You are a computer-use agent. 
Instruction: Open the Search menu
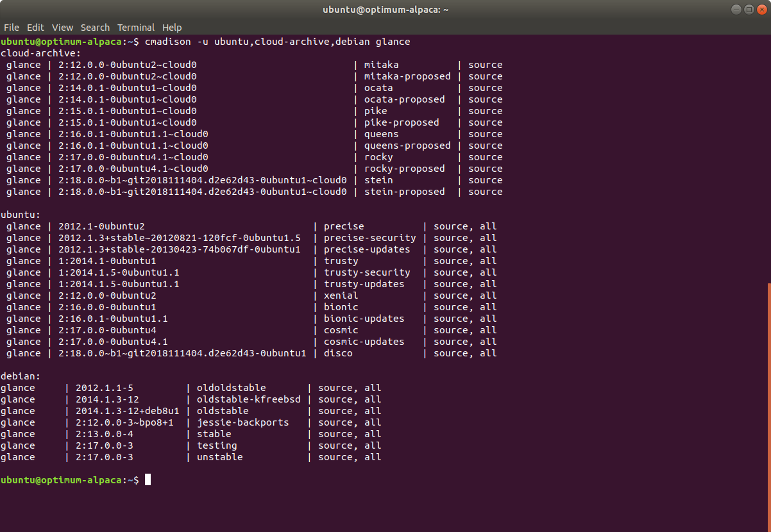point(95,27)
